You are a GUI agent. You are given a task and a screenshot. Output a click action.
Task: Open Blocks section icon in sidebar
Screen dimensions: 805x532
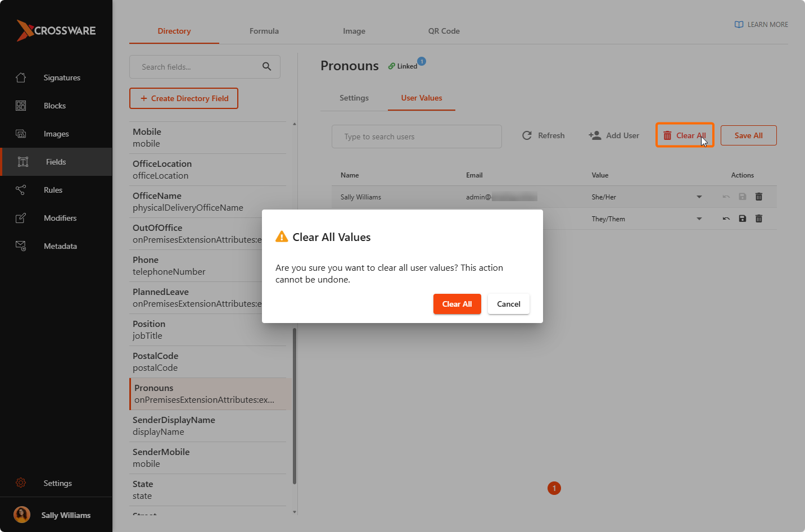21,106
